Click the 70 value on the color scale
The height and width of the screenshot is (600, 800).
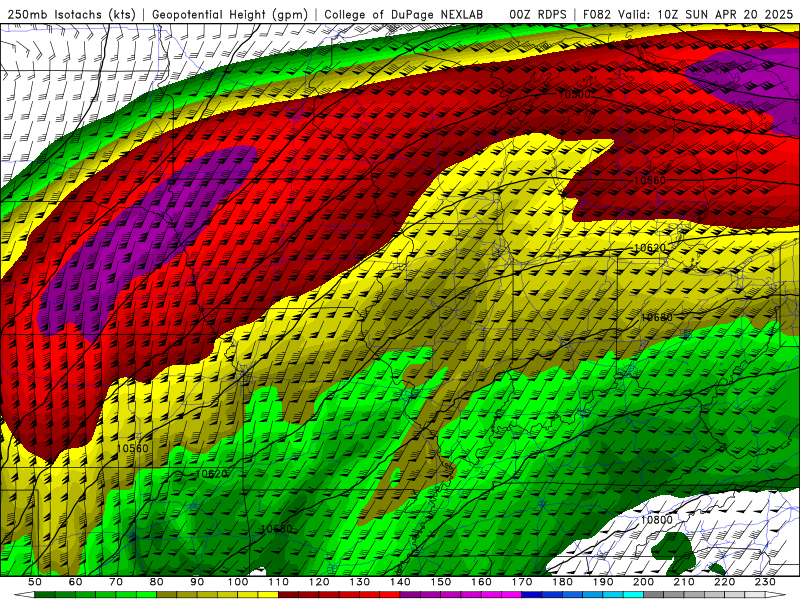coord(116,582)
